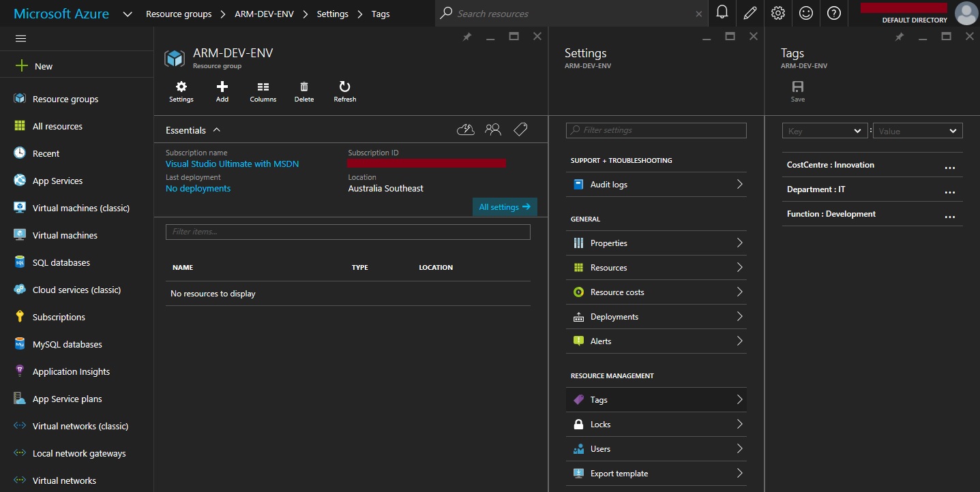Pin the Tags blade

coord(900,37)
